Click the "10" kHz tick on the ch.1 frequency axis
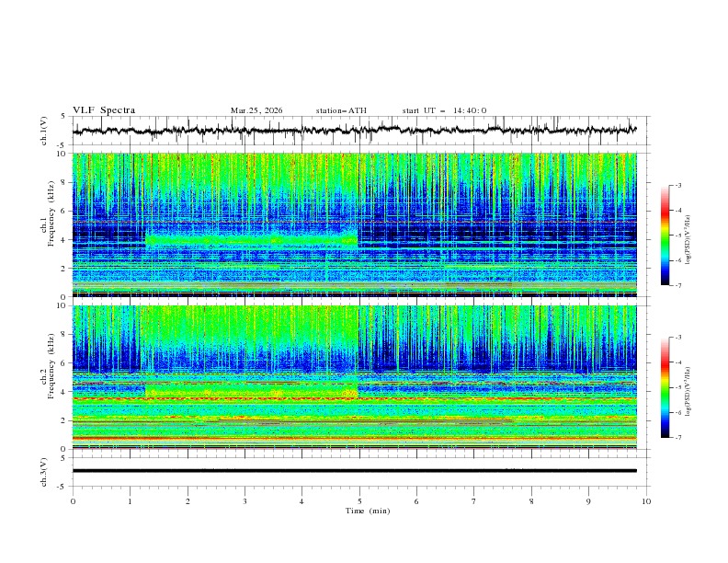The width and height of the screenshot is (728, 563). tap(62, 154)
